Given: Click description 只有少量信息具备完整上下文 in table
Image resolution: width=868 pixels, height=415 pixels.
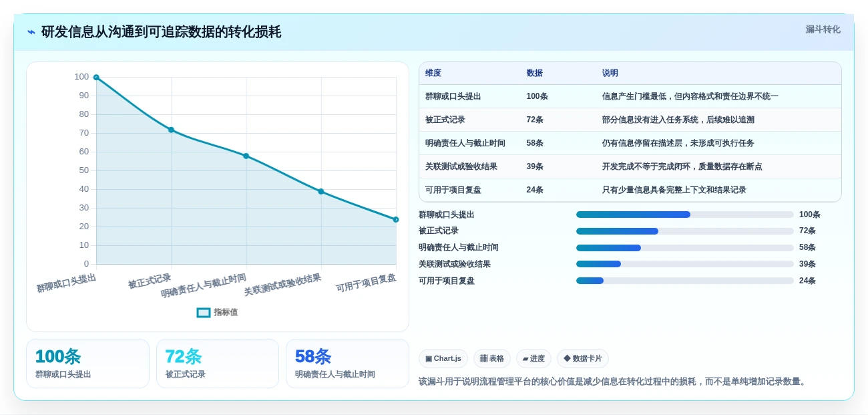Looking at the screenshot, I should click(674, 190).
